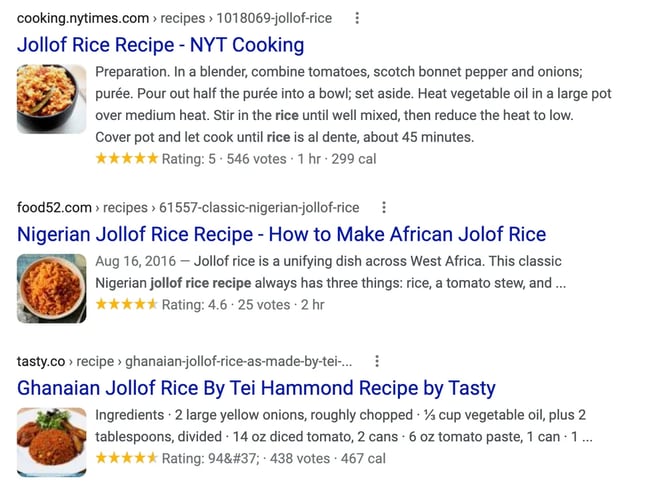Click the '438 votes' rating text
This screenshot has height=490, width=650.
297,458
